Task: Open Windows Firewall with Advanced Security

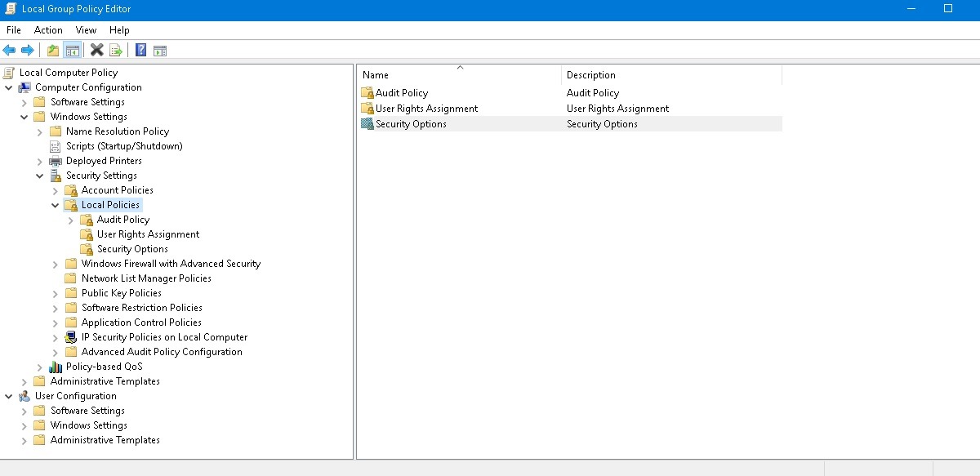Action: tap(171, 263)
